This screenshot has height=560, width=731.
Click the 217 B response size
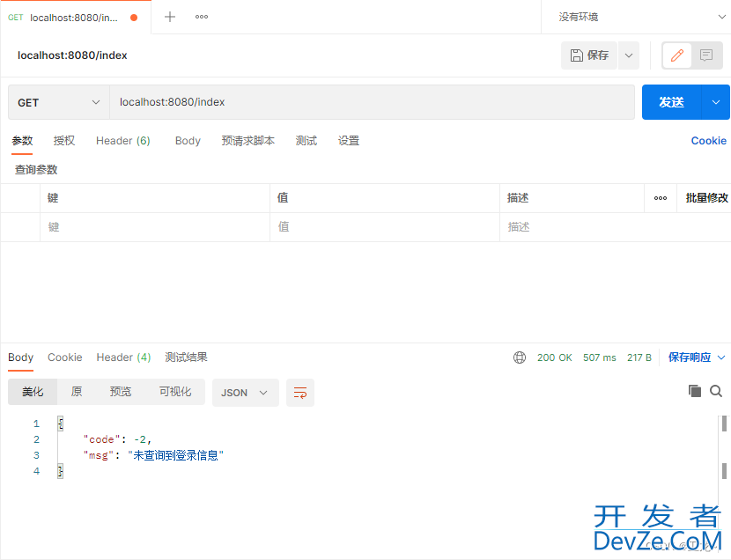[x=639, y=357]
